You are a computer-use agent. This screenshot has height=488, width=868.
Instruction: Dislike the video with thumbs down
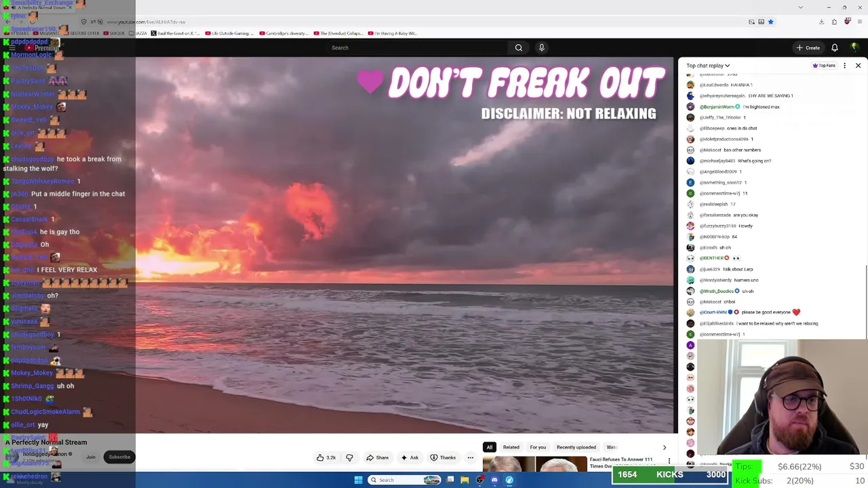pyautogui.click(x=349, y=457)
